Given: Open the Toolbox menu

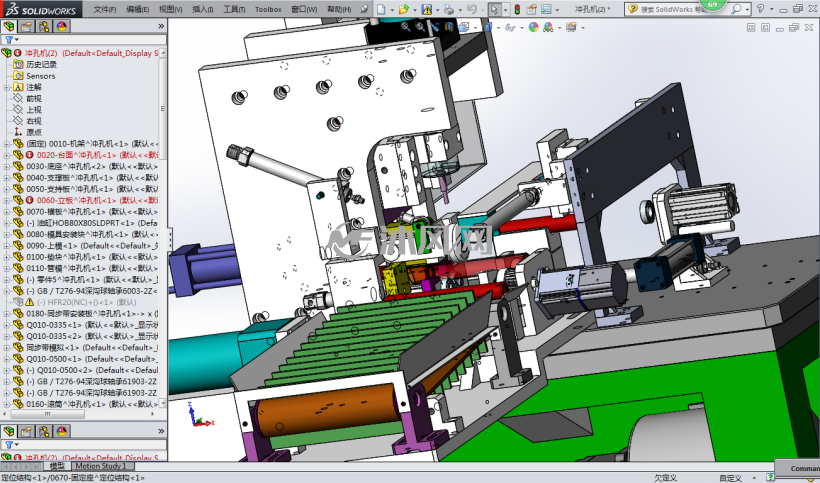Looking at the screenshot, I should coord(268,9).
